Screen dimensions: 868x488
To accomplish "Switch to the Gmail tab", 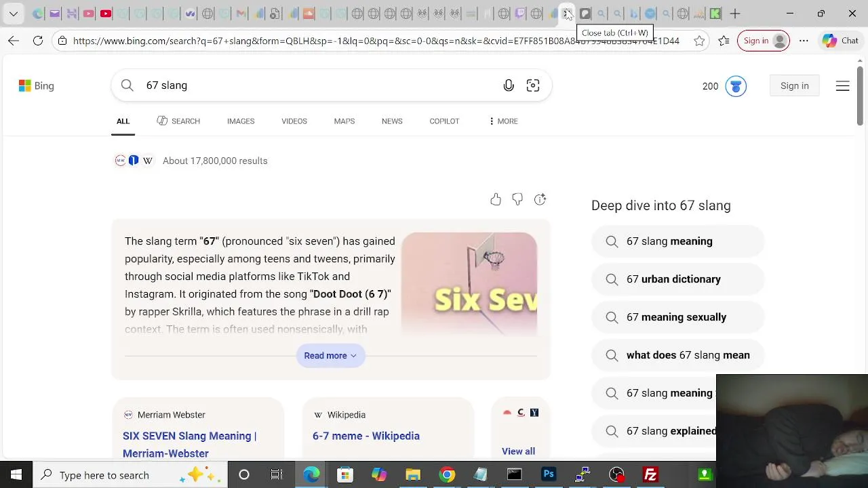I will tap(241, 14).
